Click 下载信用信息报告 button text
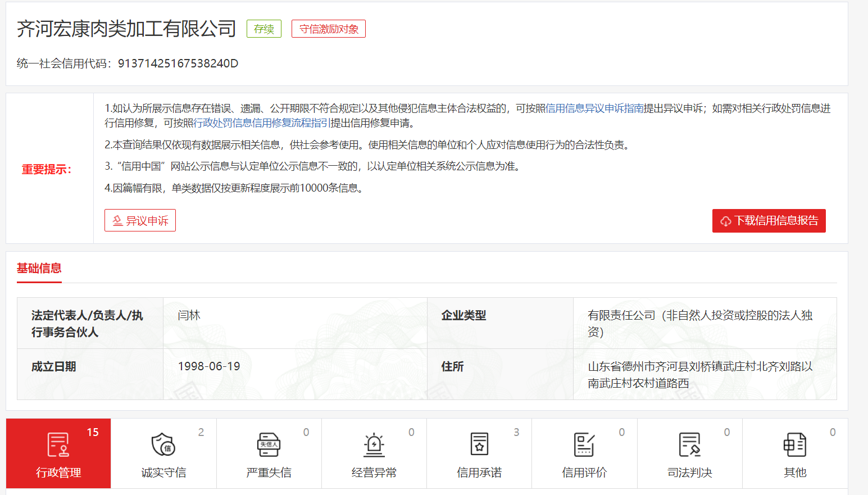This screenshot has height=495, width=868. (x=776, y=221)
